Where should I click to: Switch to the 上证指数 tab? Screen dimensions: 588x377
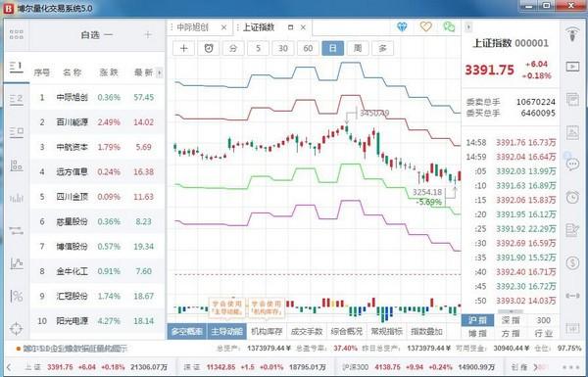pyautogui.click(x=259, y=27)
